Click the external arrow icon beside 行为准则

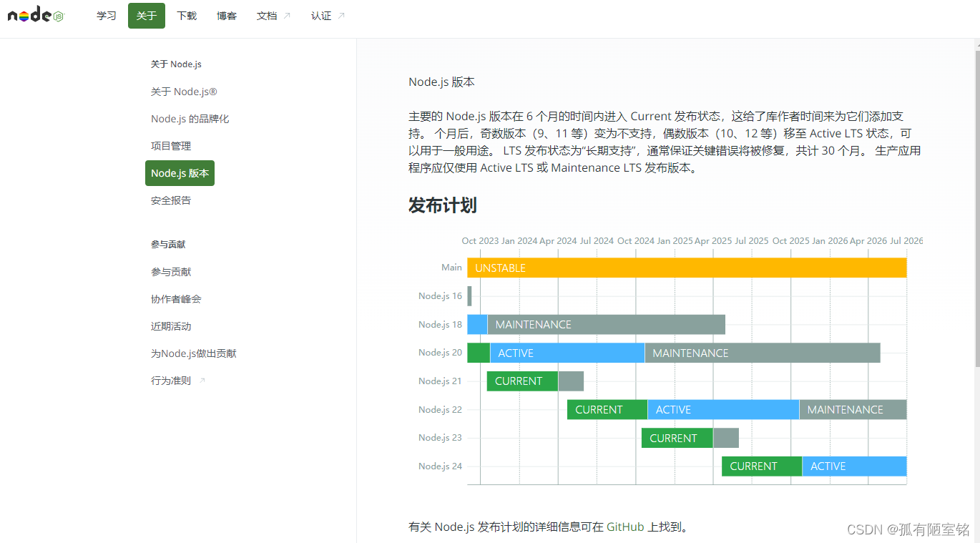(202, 381)
